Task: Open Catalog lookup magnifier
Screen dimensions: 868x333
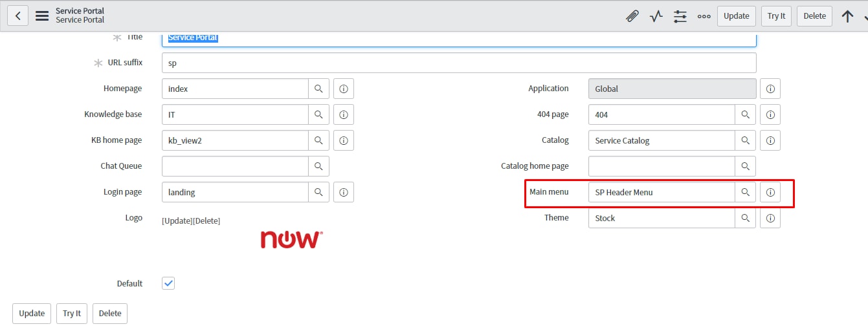Action: point(745,140)
